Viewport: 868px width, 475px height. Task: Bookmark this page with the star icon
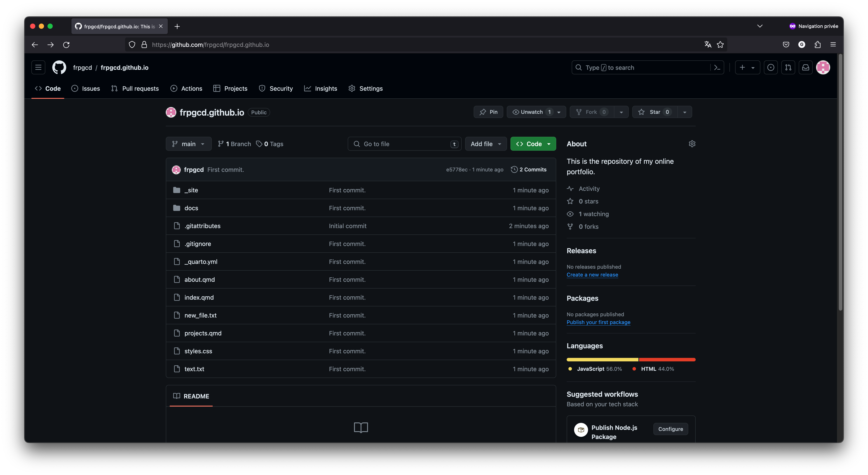point(721,44)
